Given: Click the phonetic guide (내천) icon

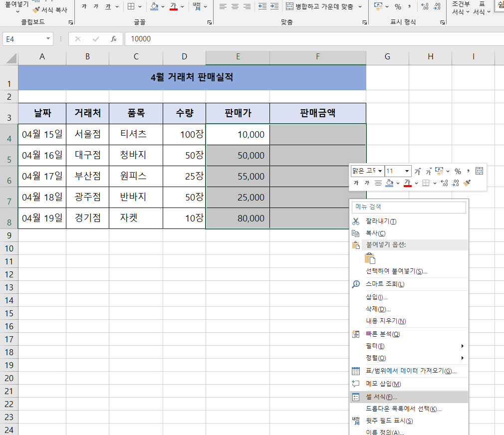Looking at the screenshot, I should click(x=197, y=6).
